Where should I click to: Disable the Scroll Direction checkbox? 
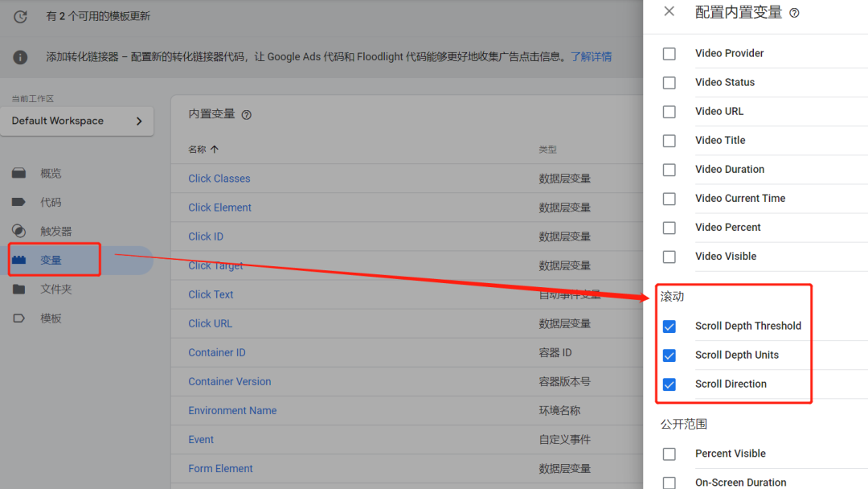coord(669,384)
